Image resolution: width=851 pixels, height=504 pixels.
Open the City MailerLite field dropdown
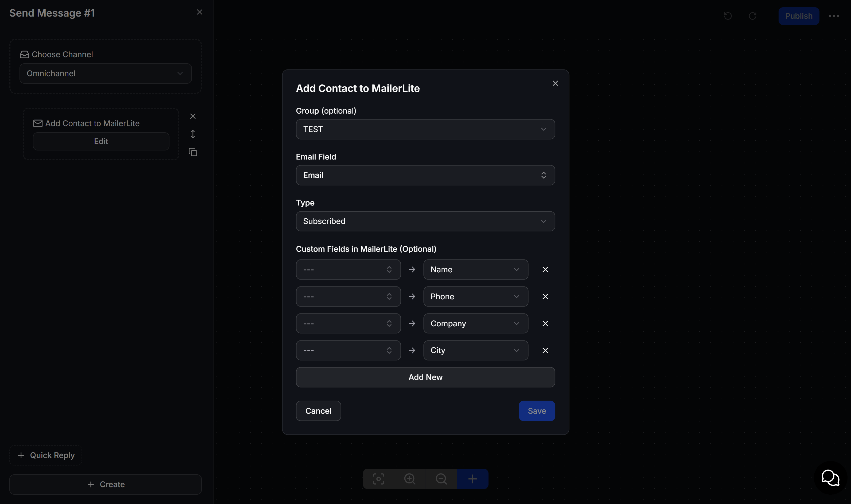click(x=475, y=350)
